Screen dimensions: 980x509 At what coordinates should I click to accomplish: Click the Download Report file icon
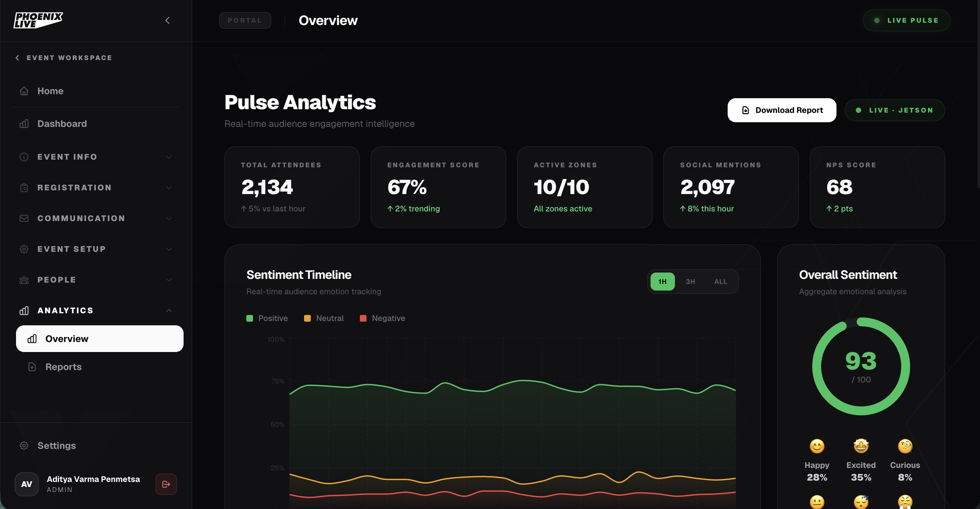coord(746,111)
